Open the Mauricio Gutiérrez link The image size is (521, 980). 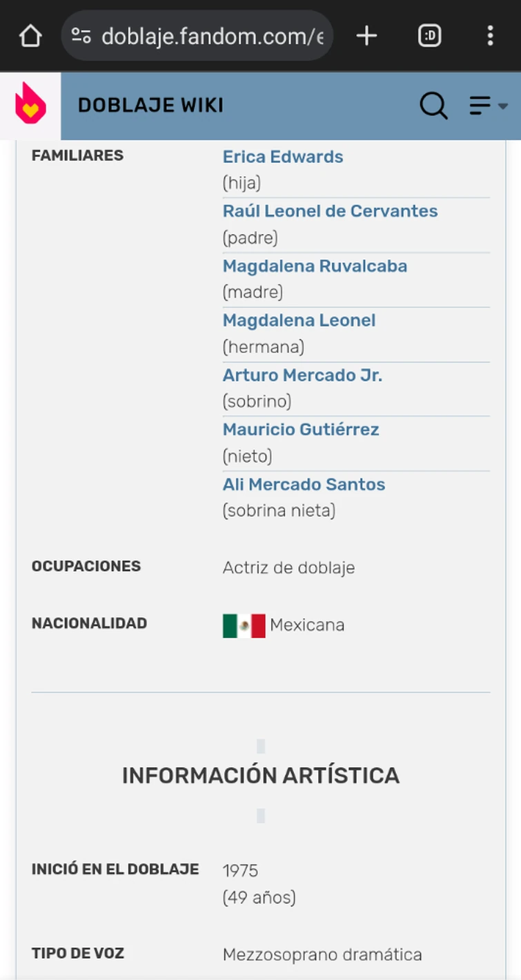[x=301, y=430]
